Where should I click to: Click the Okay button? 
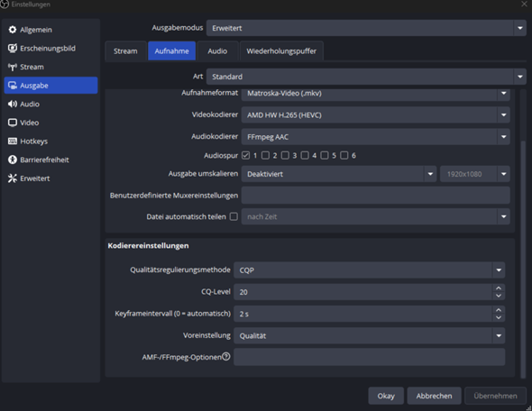coord(386,396)
